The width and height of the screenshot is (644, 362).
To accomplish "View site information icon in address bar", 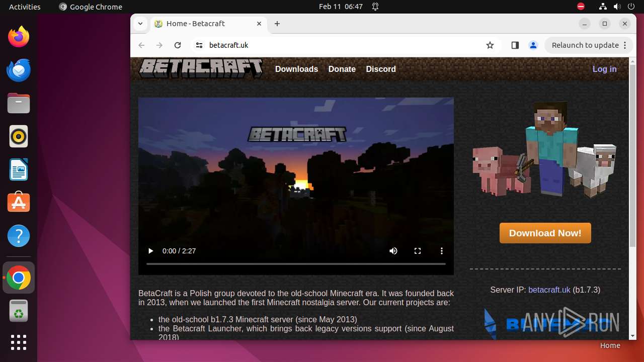I will 199,45.
